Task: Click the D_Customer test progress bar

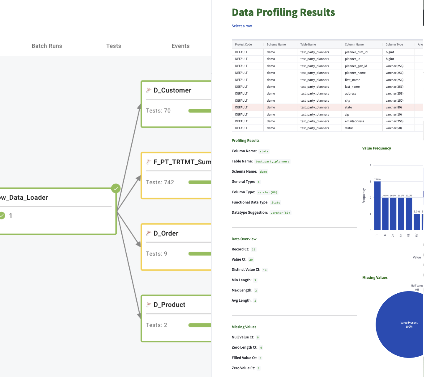Action: [200, 111]
